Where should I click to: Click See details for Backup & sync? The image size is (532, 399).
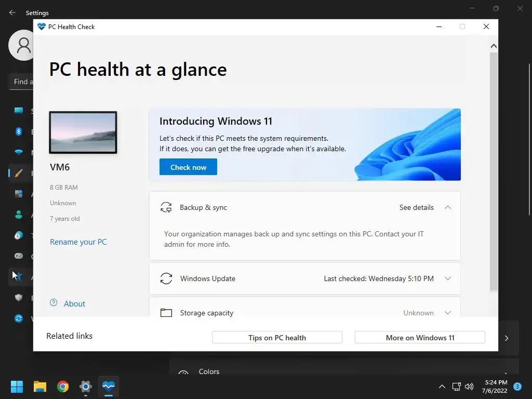click(416, 207)
